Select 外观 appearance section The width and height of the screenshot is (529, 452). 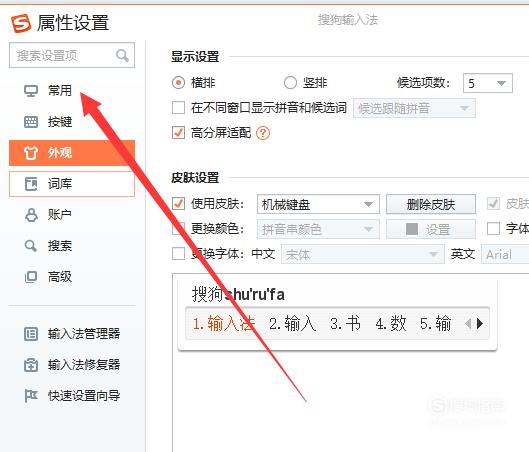[x=72, y=153]
